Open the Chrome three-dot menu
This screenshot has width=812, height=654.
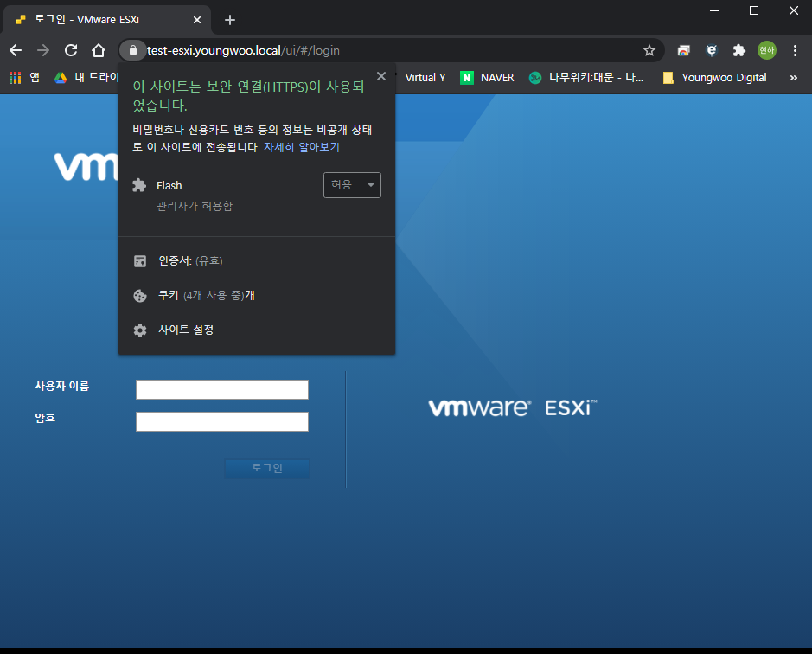coord(795,50)
